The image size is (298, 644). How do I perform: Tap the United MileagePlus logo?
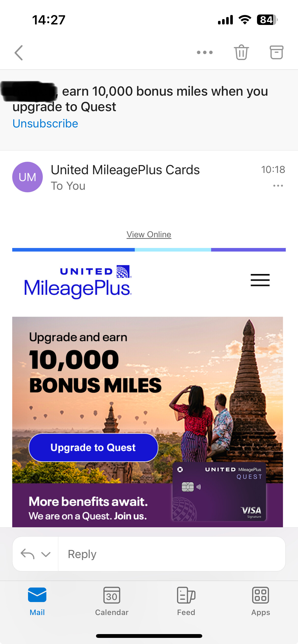[78, 281]
